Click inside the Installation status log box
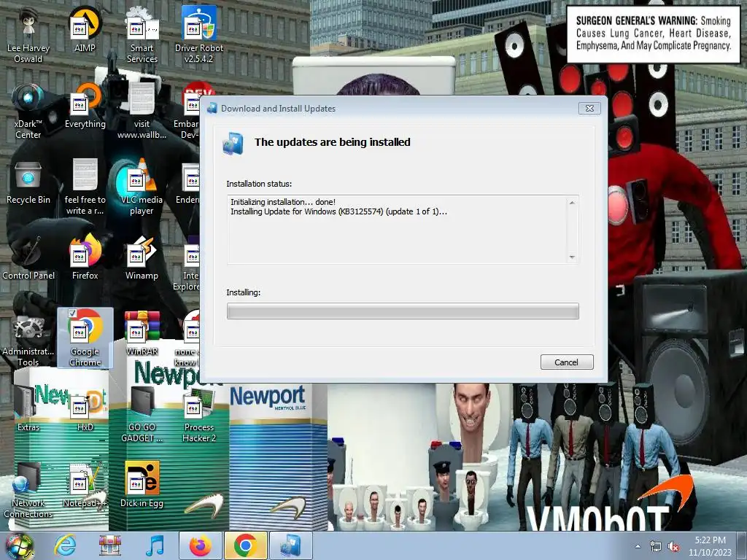 point(403,230)
